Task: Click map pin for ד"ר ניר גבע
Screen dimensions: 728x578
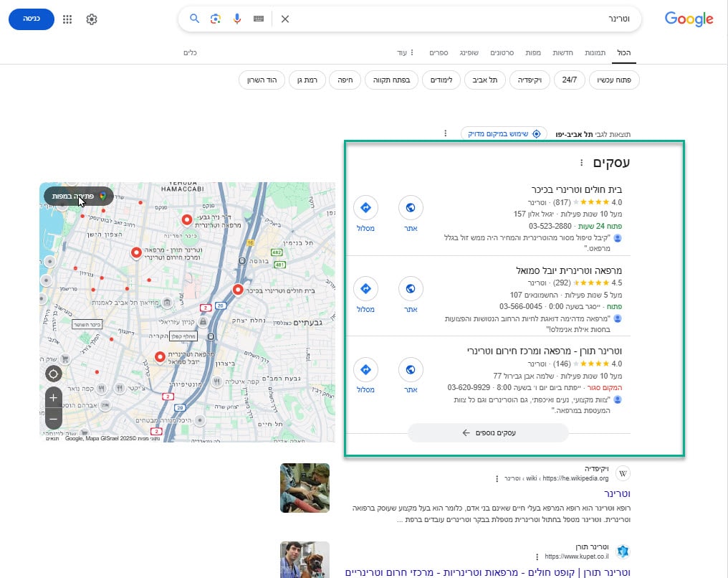Action: (x=186, y=219)
